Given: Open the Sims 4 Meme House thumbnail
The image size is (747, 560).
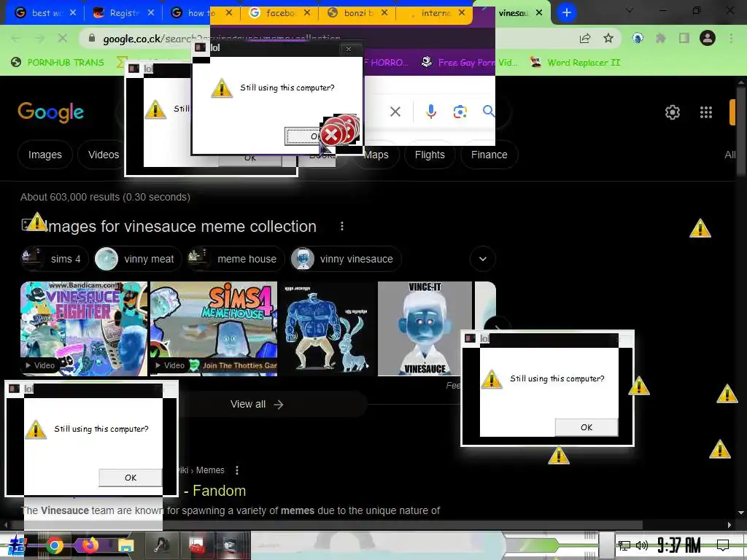Looking at the screenshot, I should (214, 329).
